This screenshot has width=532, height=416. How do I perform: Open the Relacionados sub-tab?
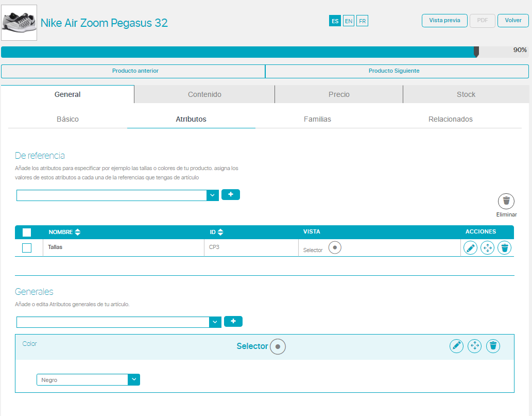coord(450,119)
